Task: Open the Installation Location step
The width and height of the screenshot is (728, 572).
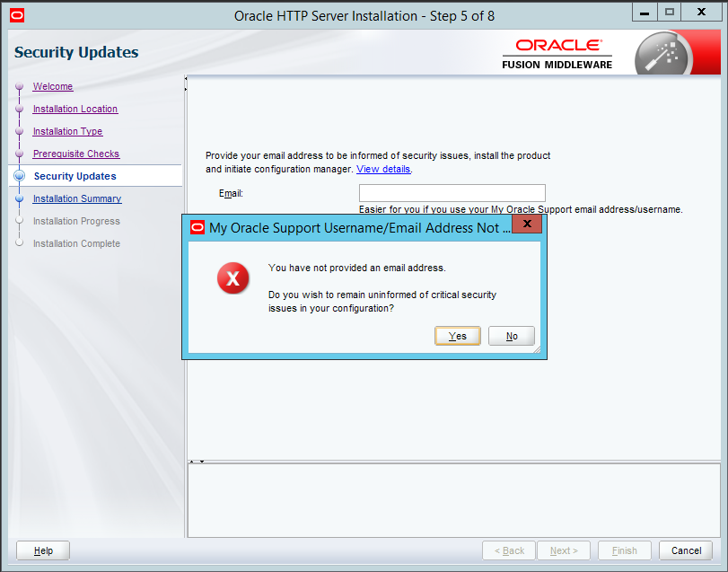Action: (75, 110)
